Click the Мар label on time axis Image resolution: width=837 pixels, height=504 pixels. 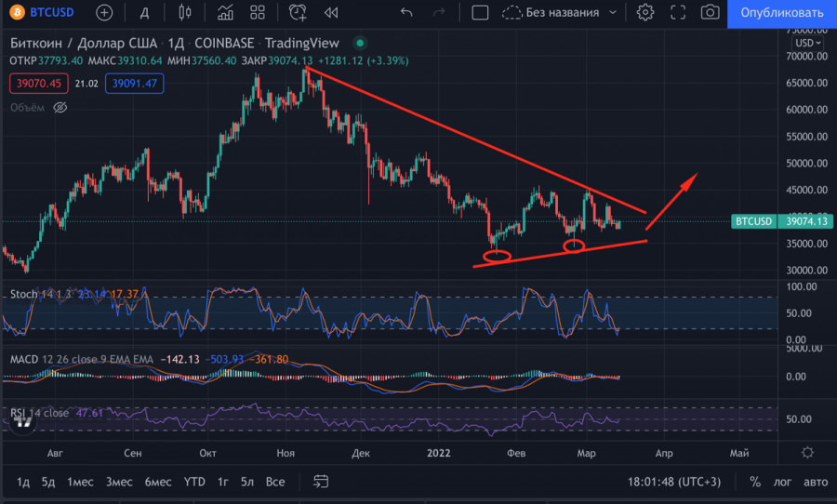pyautogui.click(x=586, y=453)
